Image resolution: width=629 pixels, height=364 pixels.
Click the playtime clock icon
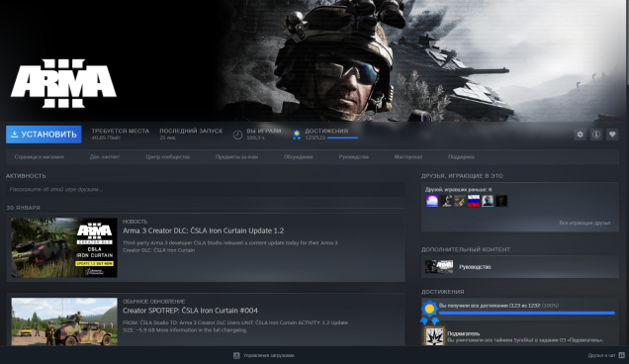click(237, 135)
